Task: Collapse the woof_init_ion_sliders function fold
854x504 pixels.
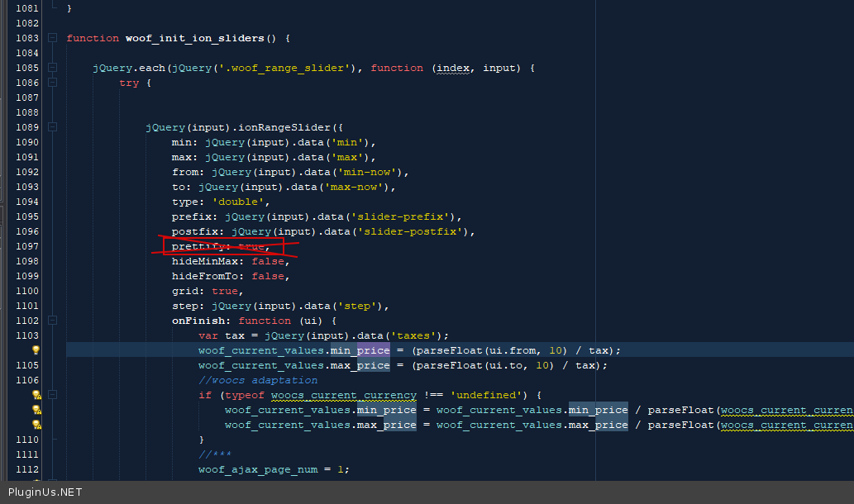Action: (53, 38)
